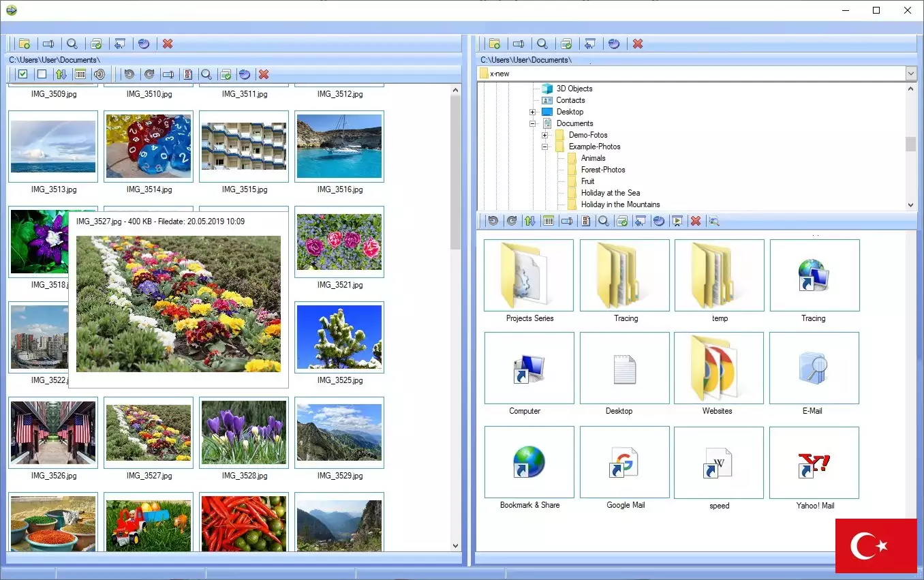Open the Websites folder thumbnail
The height and width of the screenshot is (580, 924).
click(x=718, y=368)
